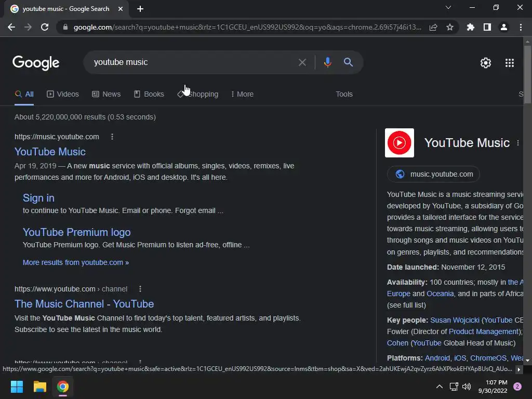Open options for music.youtube.com result
Screen dimensions: 532x399
click(x=112, y=137)
